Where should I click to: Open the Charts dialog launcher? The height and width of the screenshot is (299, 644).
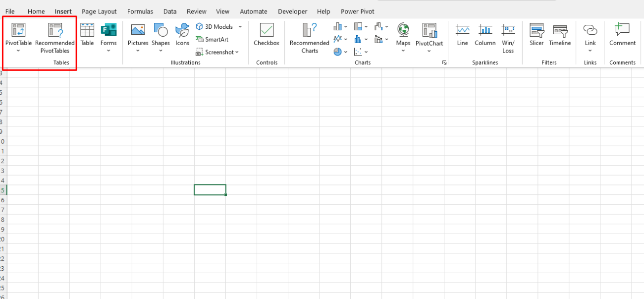(444, 62)
